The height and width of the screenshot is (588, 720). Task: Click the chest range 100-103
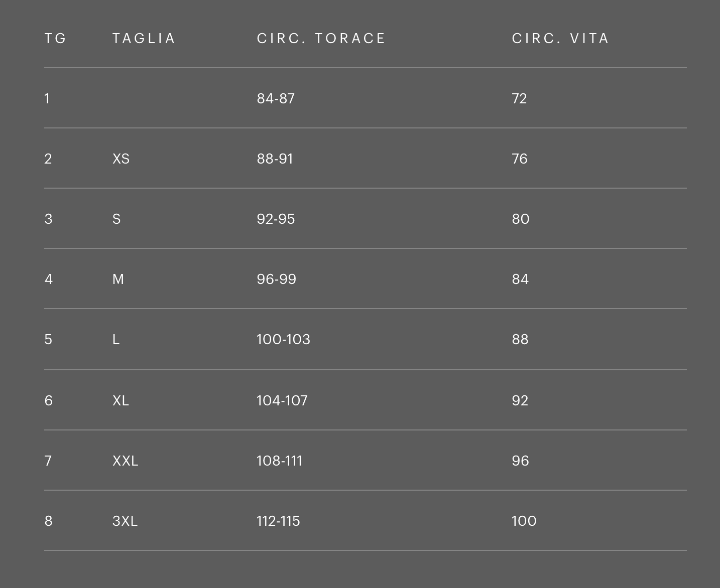283,340
